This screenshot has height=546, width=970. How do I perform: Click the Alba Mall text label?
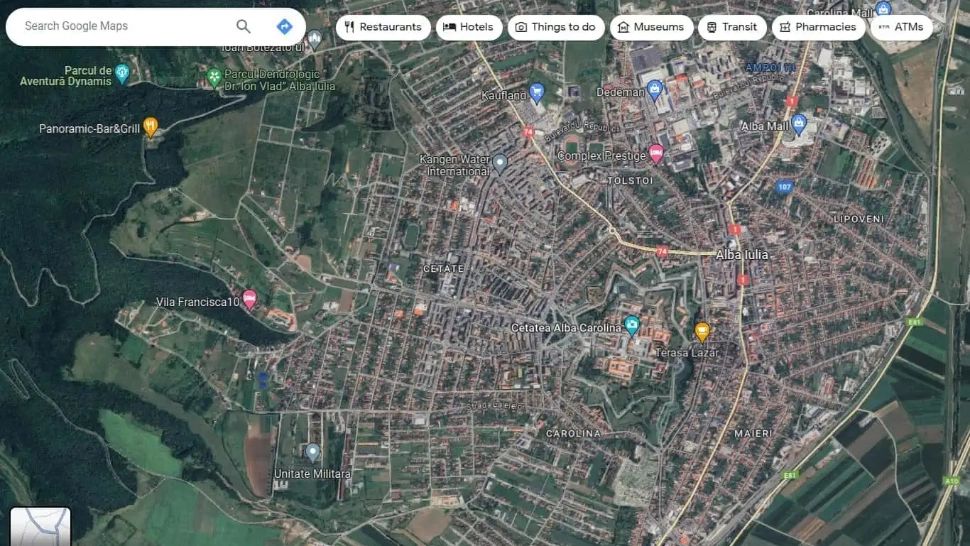(765, 126)
